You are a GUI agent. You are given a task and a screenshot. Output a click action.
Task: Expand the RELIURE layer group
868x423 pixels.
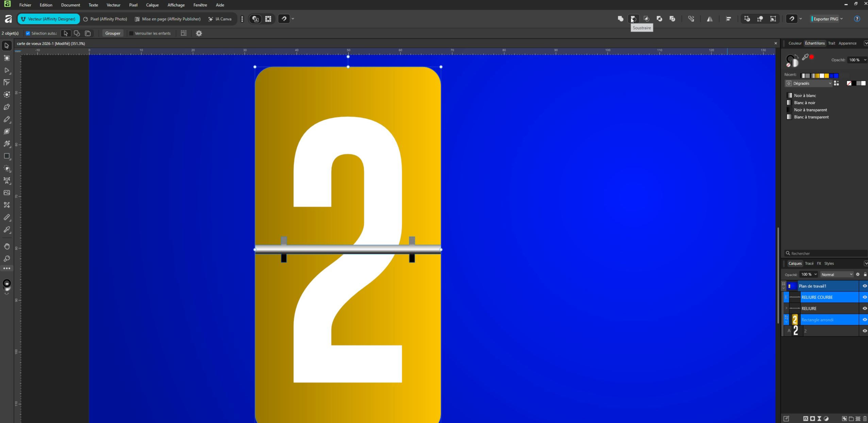pos(786,308)
